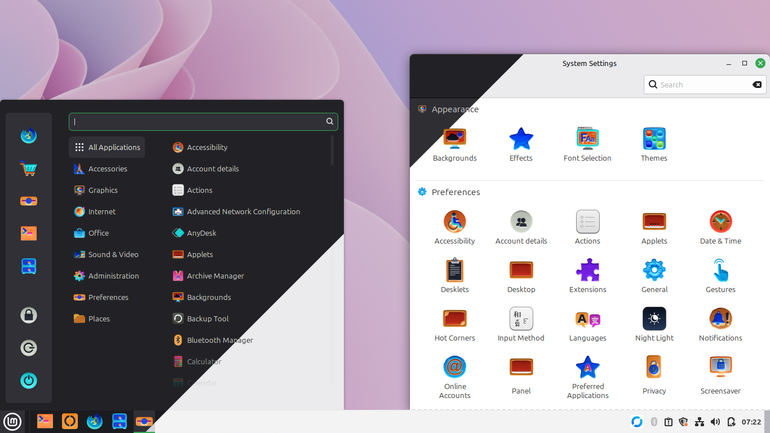Open Themes in Appearance section

pyautogui.click(x=654, y=144)
